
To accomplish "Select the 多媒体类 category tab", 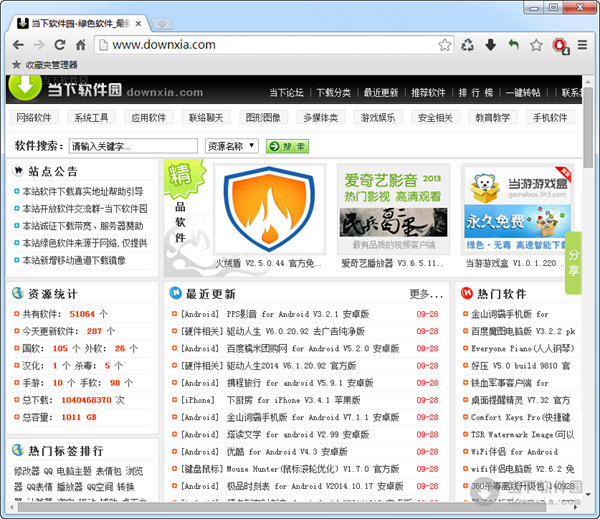I will (321, 118).
